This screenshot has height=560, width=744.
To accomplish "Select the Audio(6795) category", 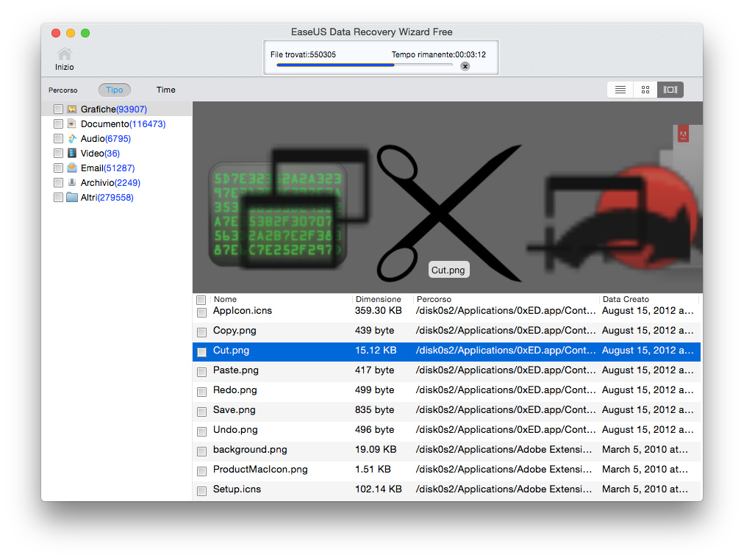I will tap(105, 138).
